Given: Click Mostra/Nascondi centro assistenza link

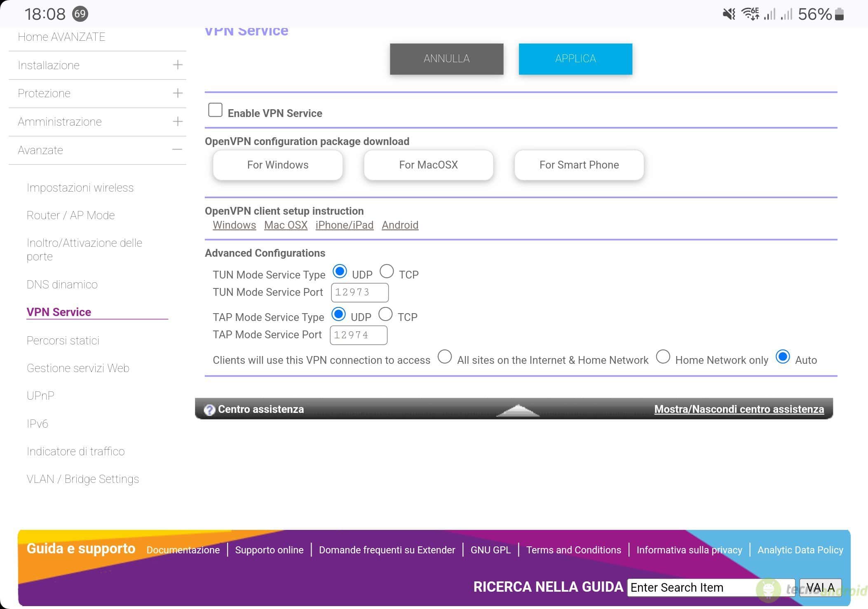Looking at the screenshot, I should (739, 410).
